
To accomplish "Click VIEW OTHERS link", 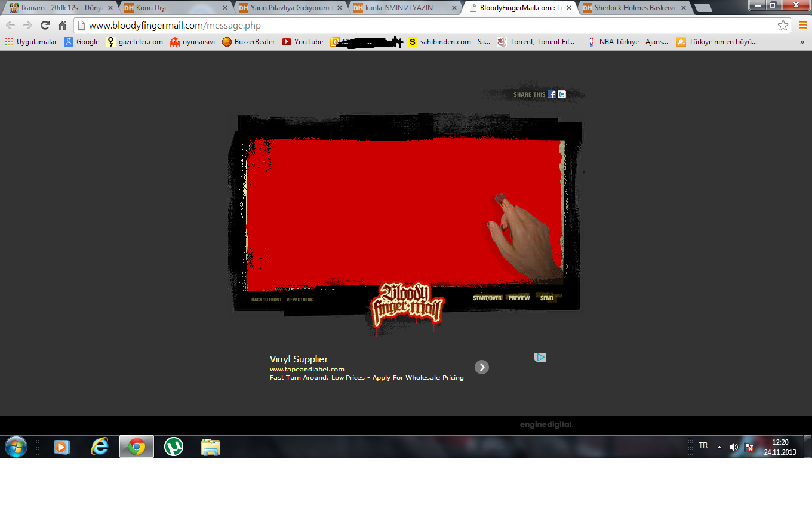I will pos(300,300).
